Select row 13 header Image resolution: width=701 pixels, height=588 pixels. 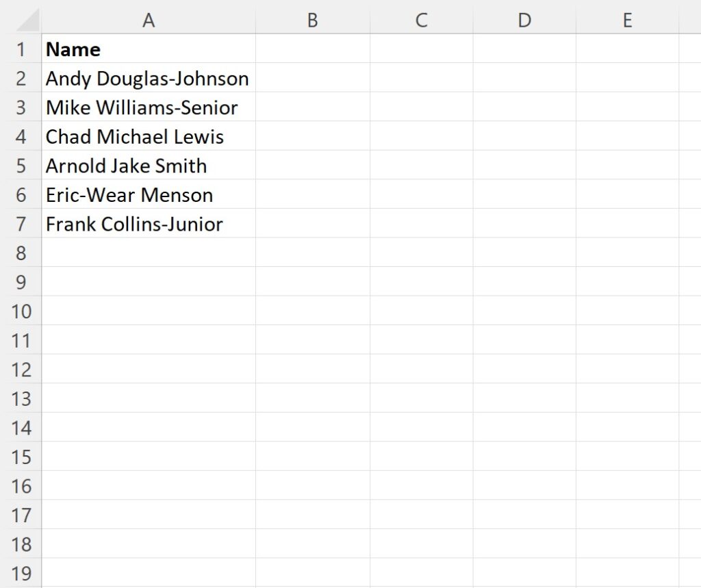[x=21, y=398]
